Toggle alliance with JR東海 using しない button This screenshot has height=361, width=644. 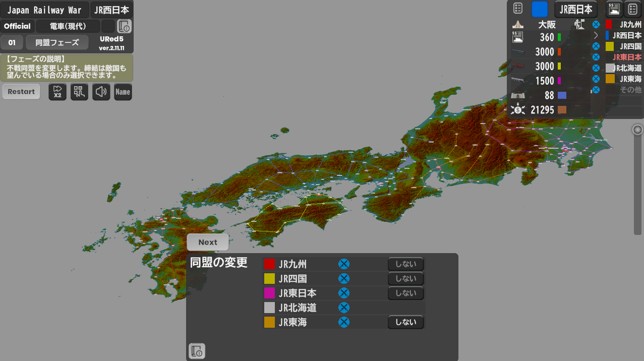405,322
